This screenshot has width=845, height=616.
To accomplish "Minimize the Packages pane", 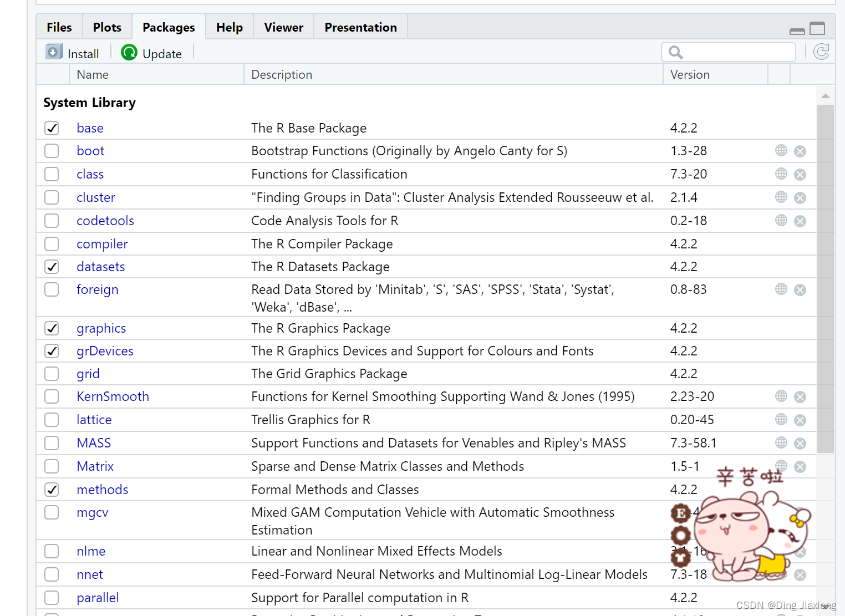I will coord(797,31).
